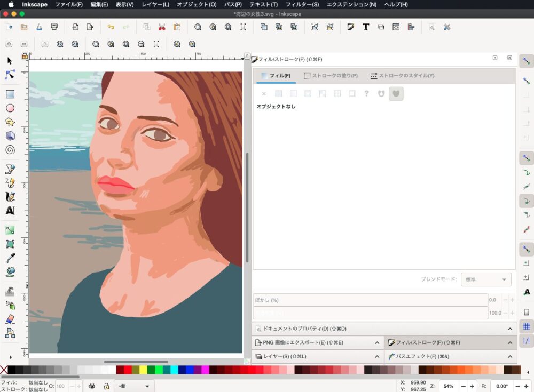Open the フィルター(S) menu
Image resolution: width=534 pixels, height=392 pixels.
[x=302, y=4]
